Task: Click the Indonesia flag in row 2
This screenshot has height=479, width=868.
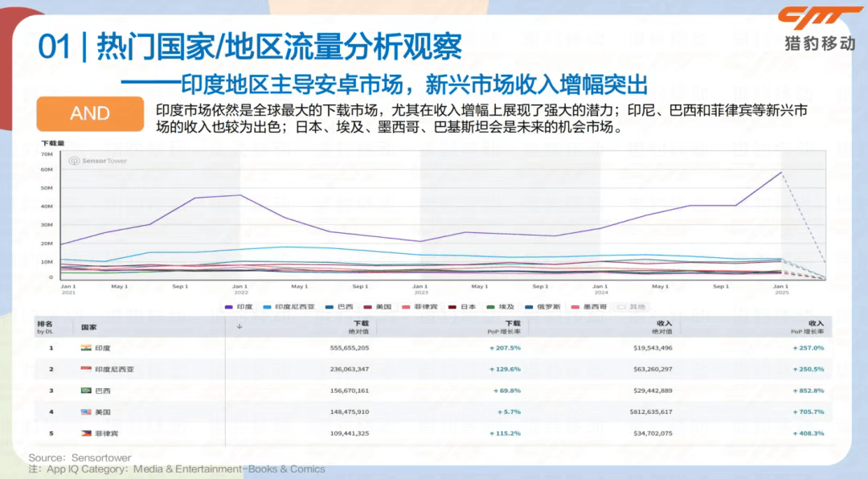Action: pyautogui.click(x=87, y=369)
